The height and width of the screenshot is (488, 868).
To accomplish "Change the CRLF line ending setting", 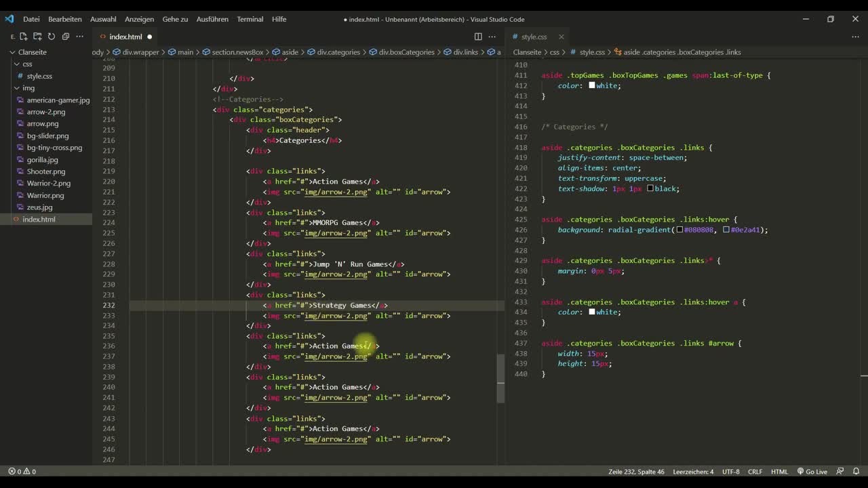I will point(755,472).
